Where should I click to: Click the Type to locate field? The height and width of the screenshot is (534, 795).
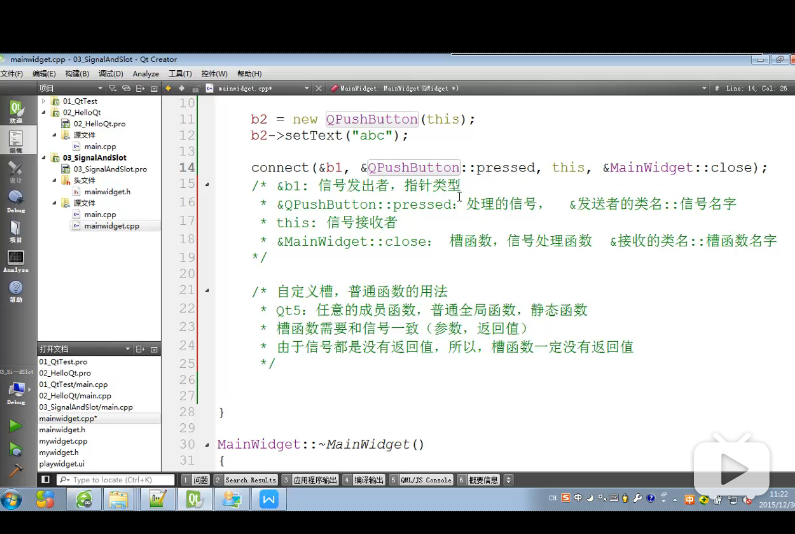(x=116, y=480)
